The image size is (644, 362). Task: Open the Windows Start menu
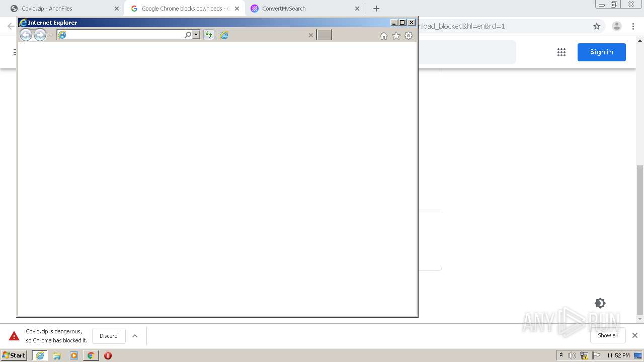tap(14, 355)
